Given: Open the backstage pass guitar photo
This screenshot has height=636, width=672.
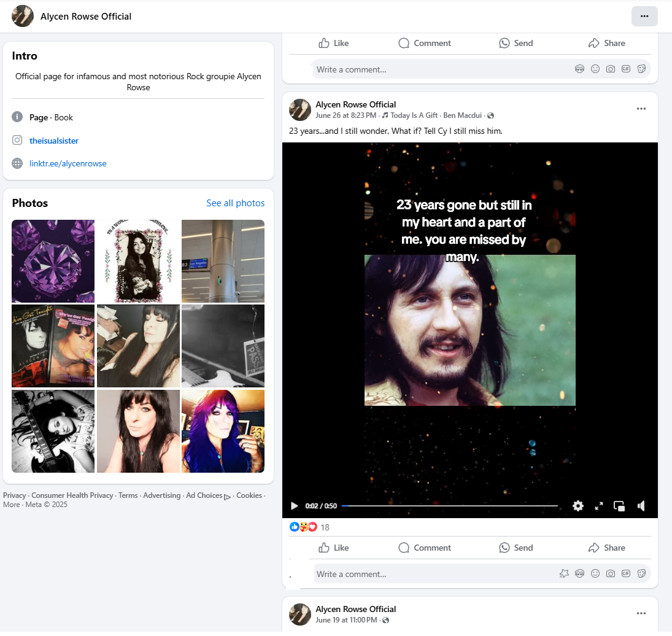Looking at the screenshot, I should [223, 346].
